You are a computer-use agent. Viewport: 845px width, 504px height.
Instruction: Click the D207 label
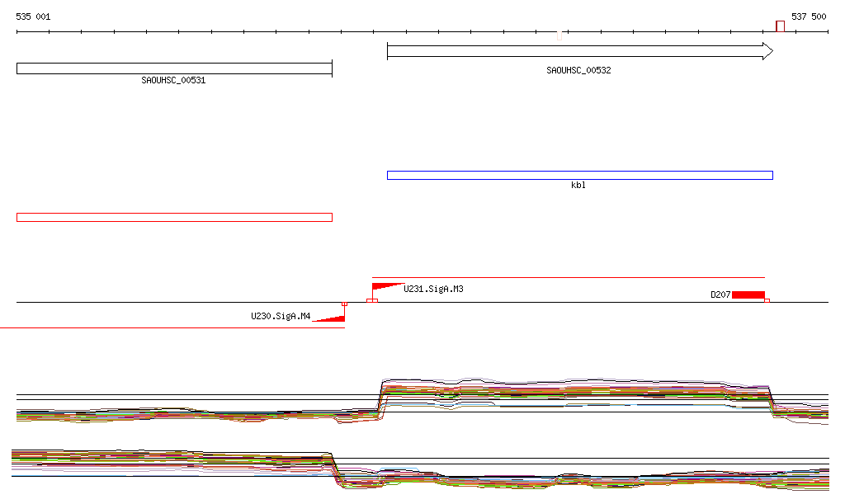coord(720,295)
